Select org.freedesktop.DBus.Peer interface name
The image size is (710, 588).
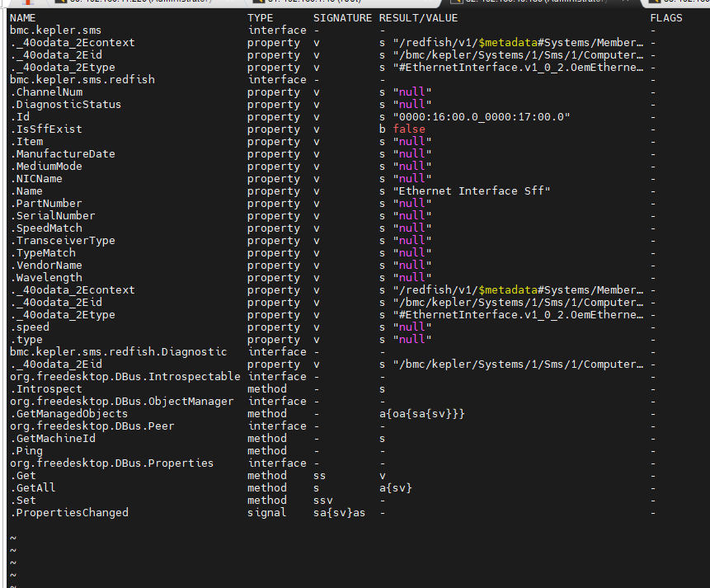pyautogui.click(x=92, y=426)
